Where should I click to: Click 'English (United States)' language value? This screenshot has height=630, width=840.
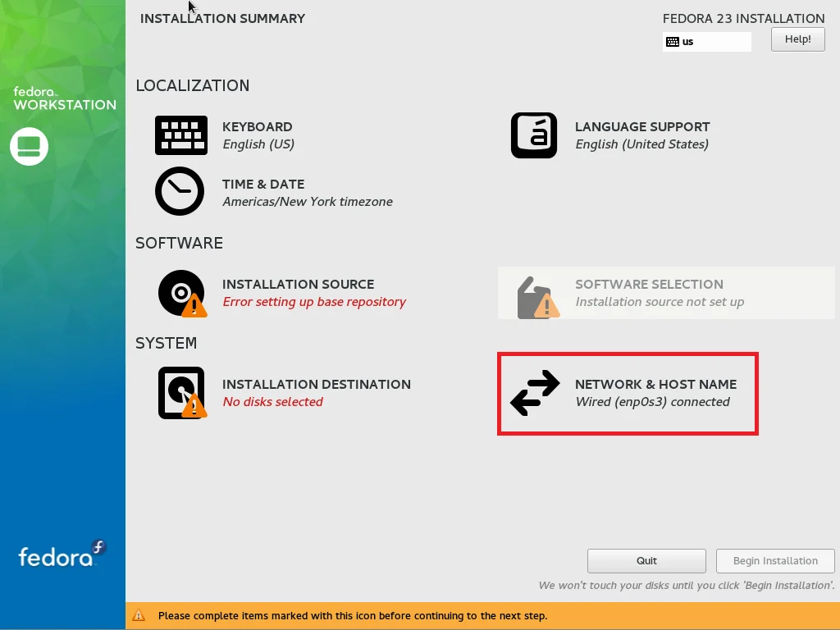tap(641, 144)
